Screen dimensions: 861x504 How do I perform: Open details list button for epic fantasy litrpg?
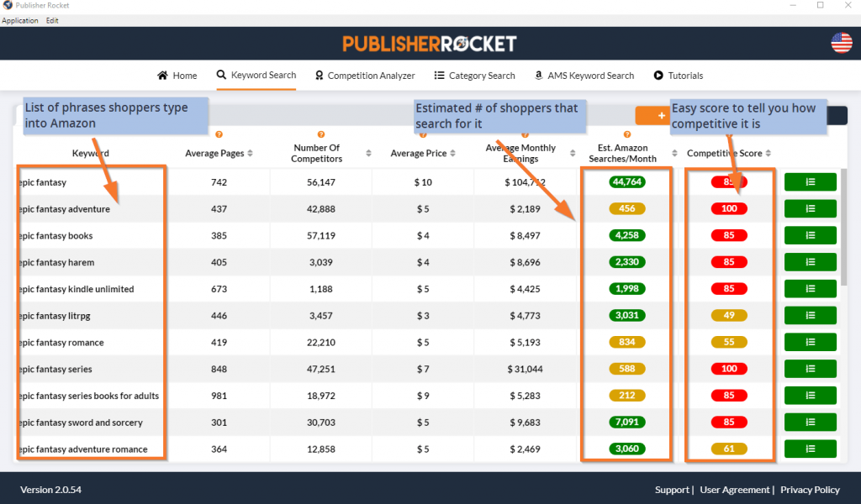[810, 316]
